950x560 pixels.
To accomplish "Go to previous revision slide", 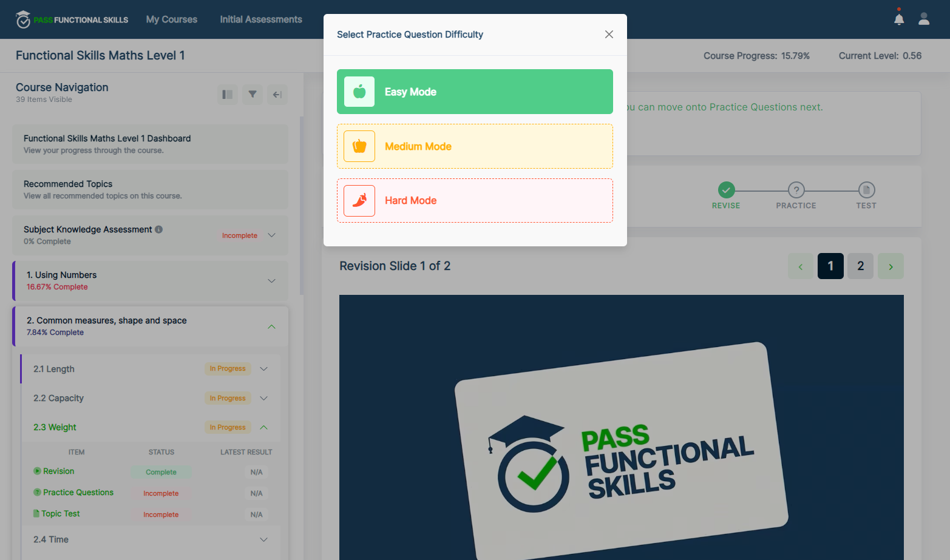I will tap(801, 266).
